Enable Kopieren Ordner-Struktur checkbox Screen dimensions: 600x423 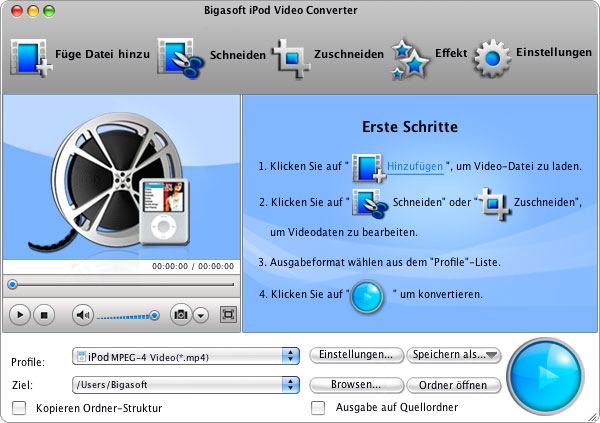tap(19, 408)
